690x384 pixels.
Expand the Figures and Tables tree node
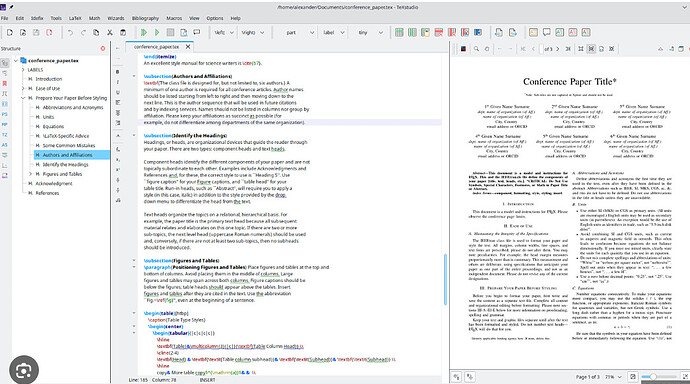pyautogui.click(x=30, y=174)
